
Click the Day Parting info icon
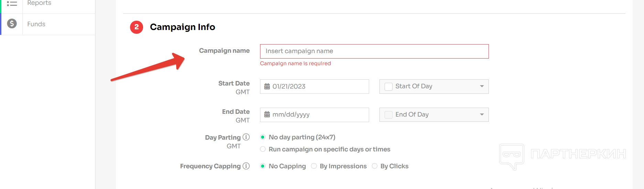click(246, 137)
